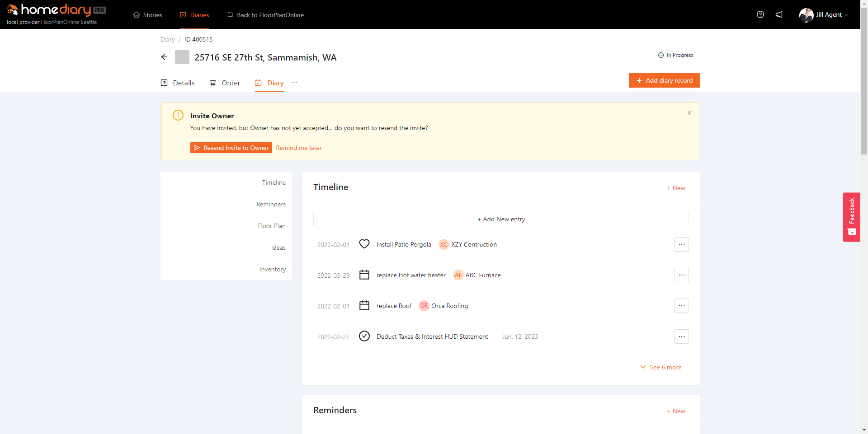This screenshot has height=434, width=868.
Task: Go back using the left arrow icon
Action: 164,57
